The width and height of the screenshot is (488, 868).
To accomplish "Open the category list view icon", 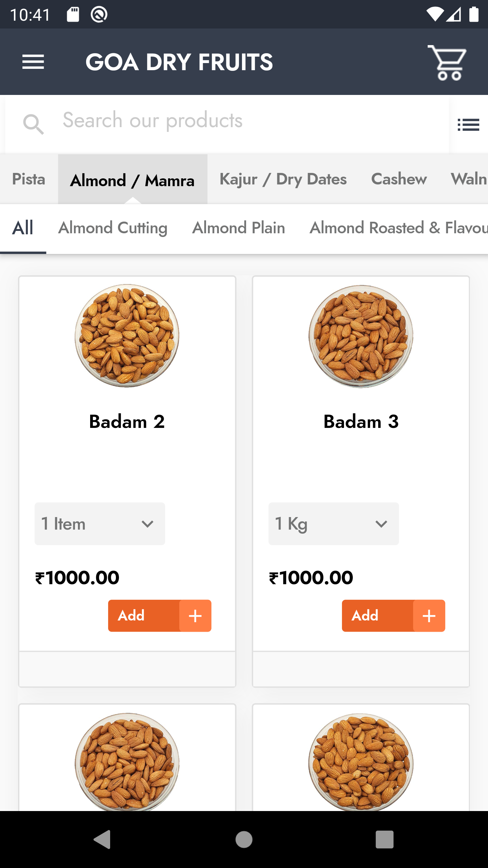I will pos(468,125).
